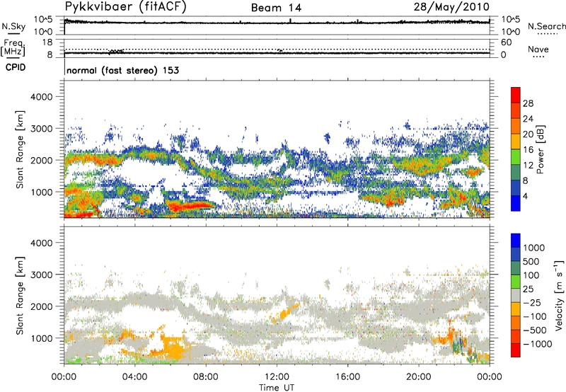
Task: Click the '12:00' time axis tick
Action: (x=277, y=377)
